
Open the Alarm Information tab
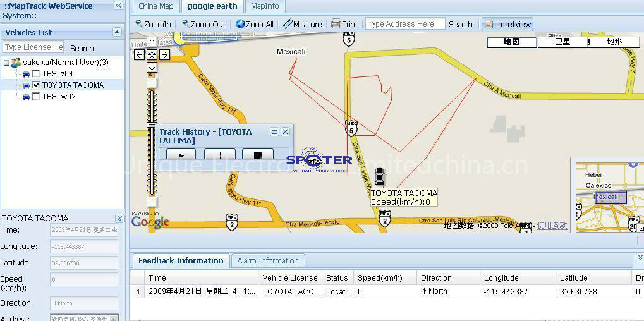268,260
